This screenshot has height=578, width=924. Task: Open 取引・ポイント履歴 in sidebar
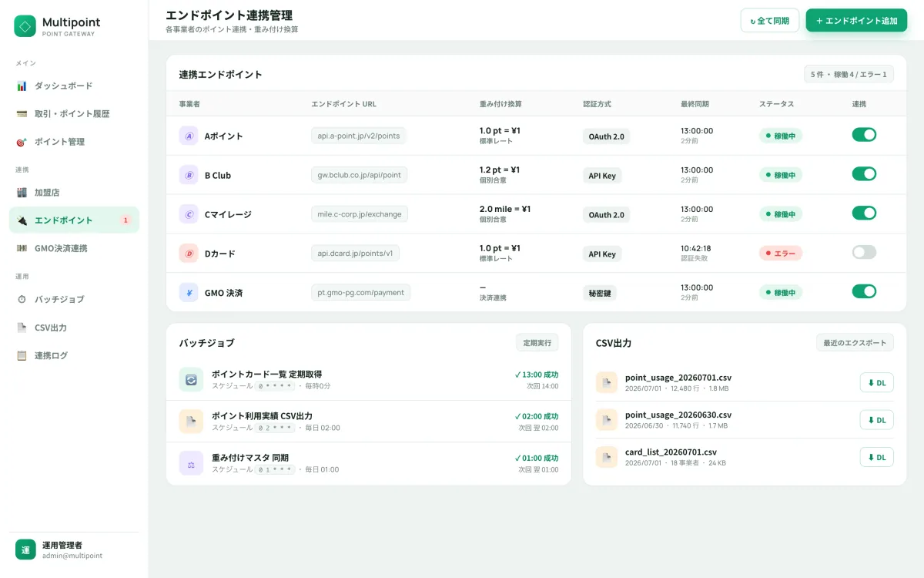[x=74, y=113]
